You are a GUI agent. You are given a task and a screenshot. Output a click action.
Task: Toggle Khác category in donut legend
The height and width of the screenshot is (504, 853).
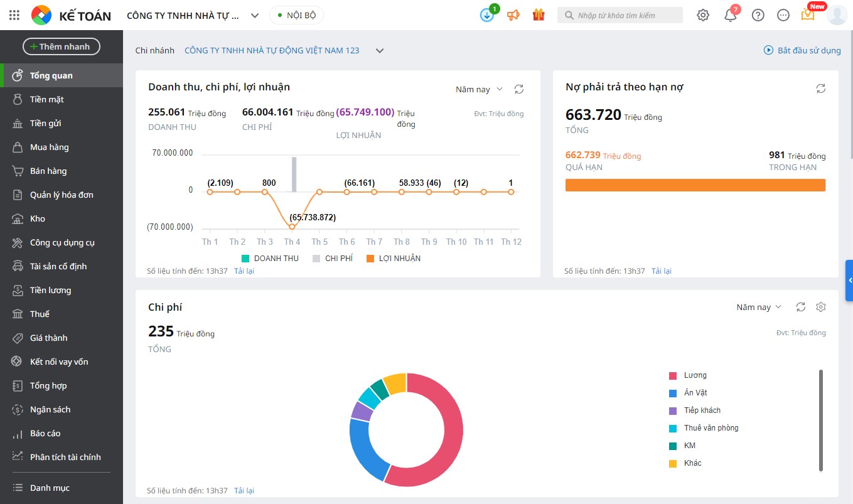(x=685, y=463)
